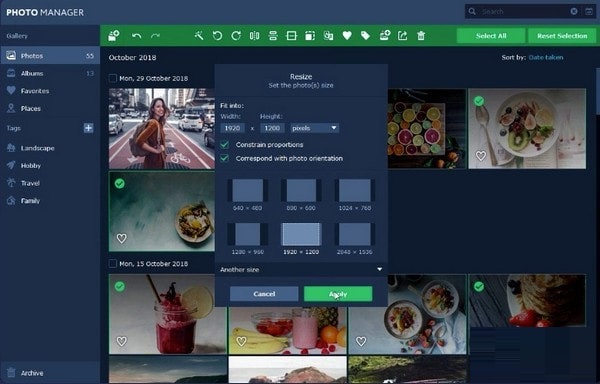
Task: Choose the 1280 × 960 size preset
Action: pos(248,239)
